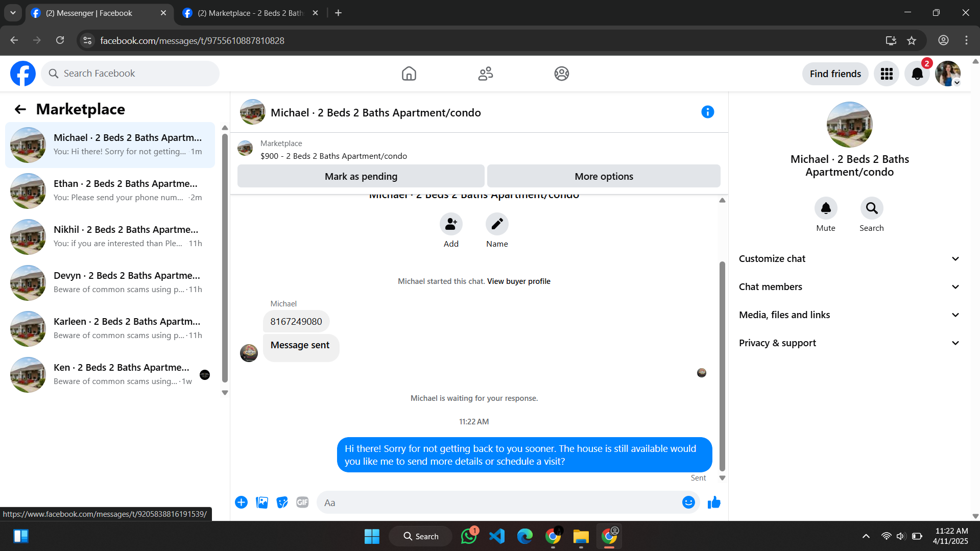This screenshot has height=551, width=980.
Task: Click the back arrow beside Marketplace
Action: point(20,109)
